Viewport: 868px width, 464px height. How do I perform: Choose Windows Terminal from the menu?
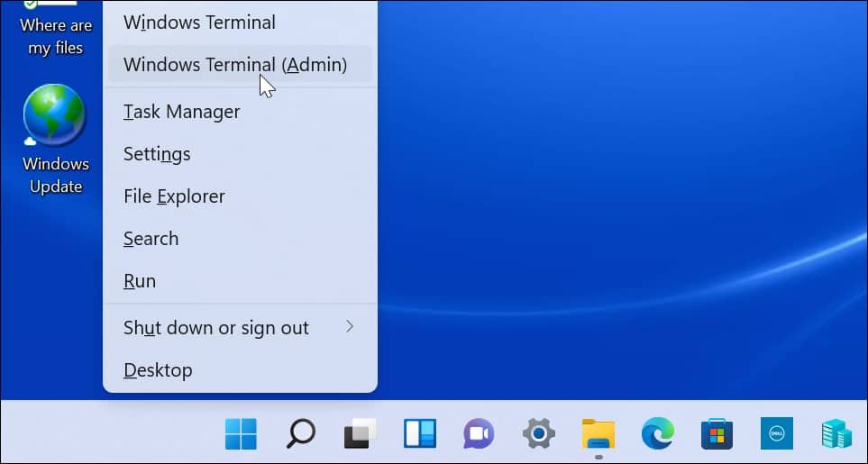(241, 23)
